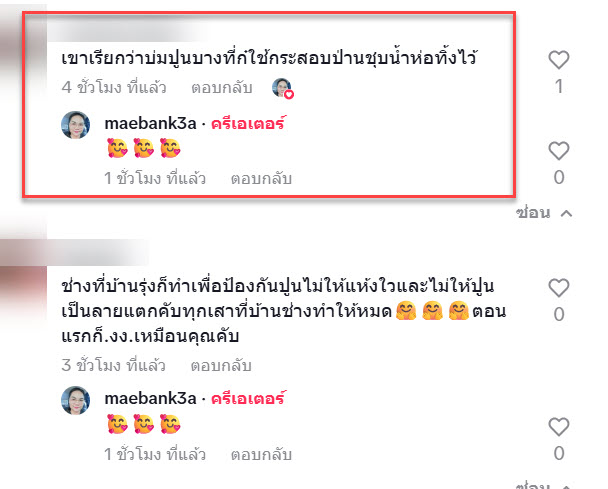
Task: Reply to maebank3a's first emoji reply
Action: point(261,179)
